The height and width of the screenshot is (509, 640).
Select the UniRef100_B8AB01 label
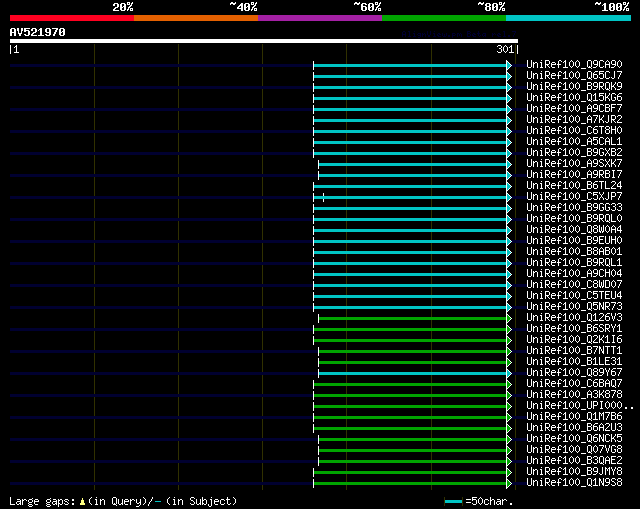(x=574, y=252)
